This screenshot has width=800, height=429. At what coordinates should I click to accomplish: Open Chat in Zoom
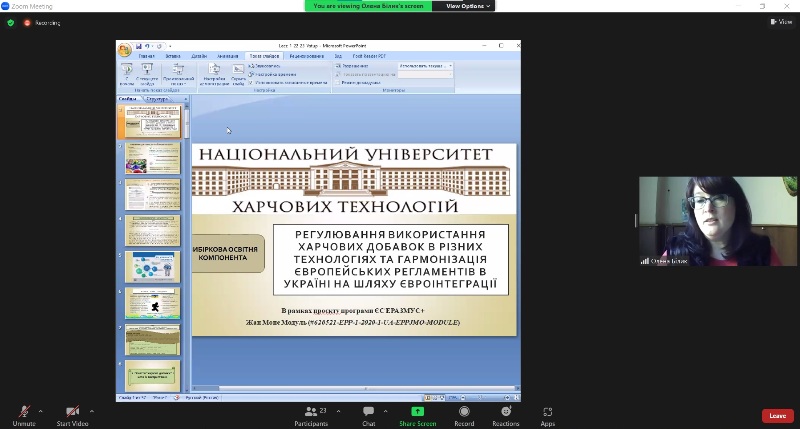pyautogui.click(x=369, y=416)
